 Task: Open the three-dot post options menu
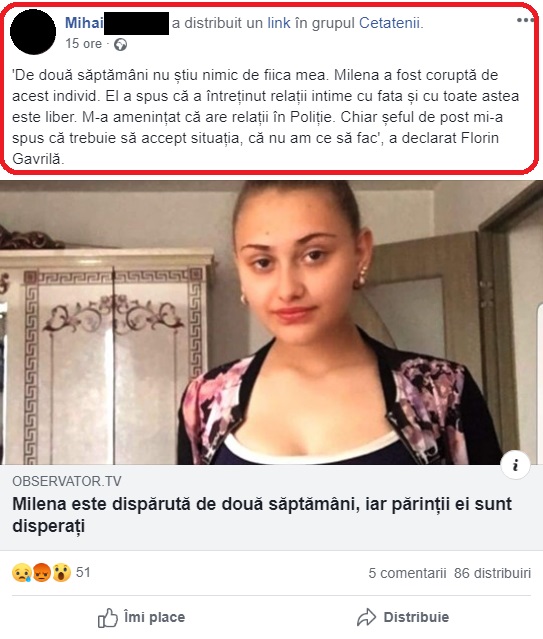(x=525, y=20)
